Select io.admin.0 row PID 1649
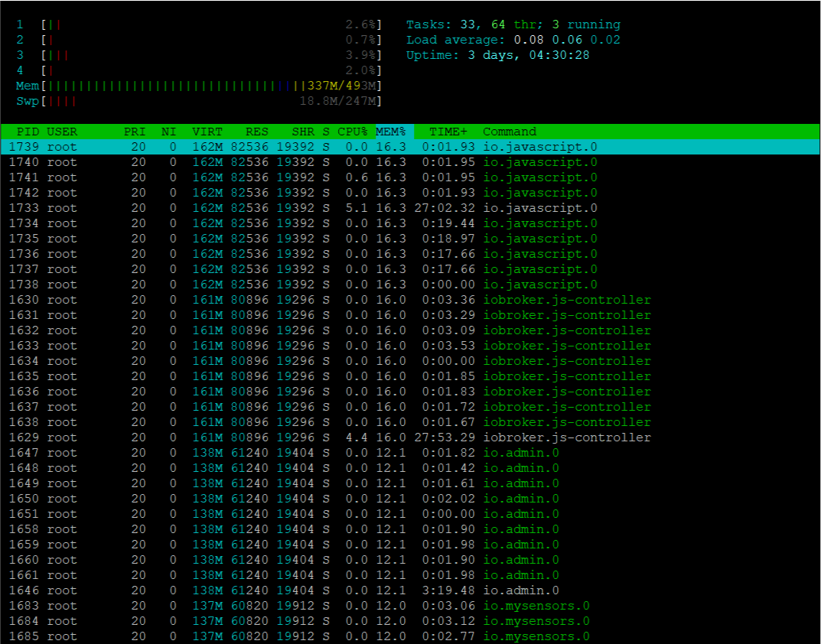 (410, 483)
